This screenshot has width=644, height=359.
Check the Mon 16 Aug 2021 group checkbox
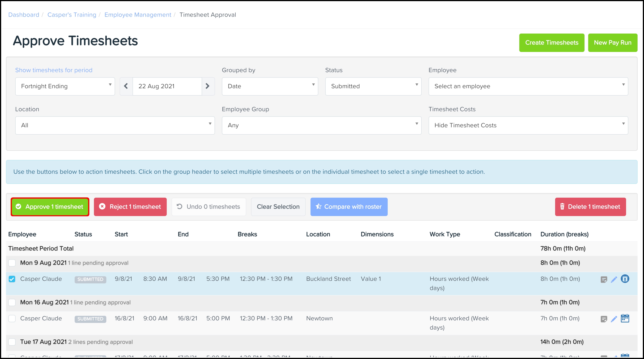tap(12, 302)
